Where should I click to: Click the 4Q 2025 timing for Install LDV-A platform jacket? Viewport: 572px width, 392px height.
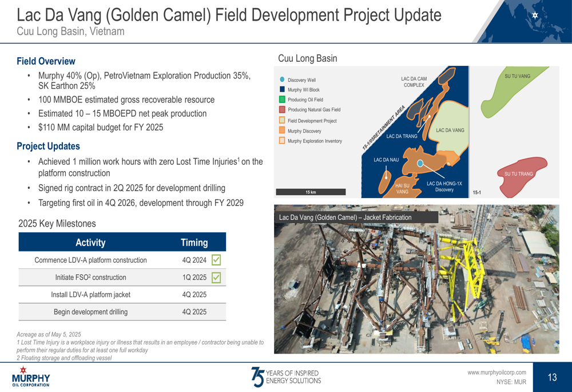pyautogui.click(x=194, y=295)
